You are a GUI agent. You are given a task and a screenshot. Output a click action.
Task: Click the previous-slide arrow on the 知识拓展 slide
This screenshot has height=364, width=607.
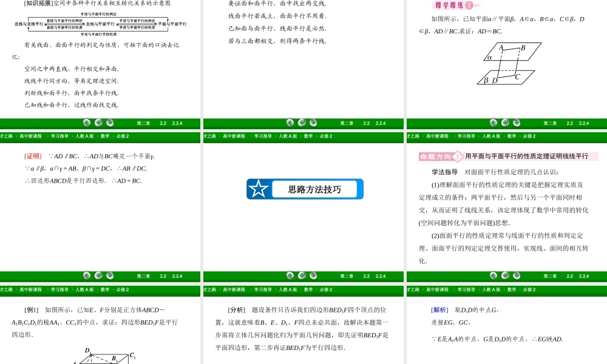pyautogui.click(x=87, y=123)
